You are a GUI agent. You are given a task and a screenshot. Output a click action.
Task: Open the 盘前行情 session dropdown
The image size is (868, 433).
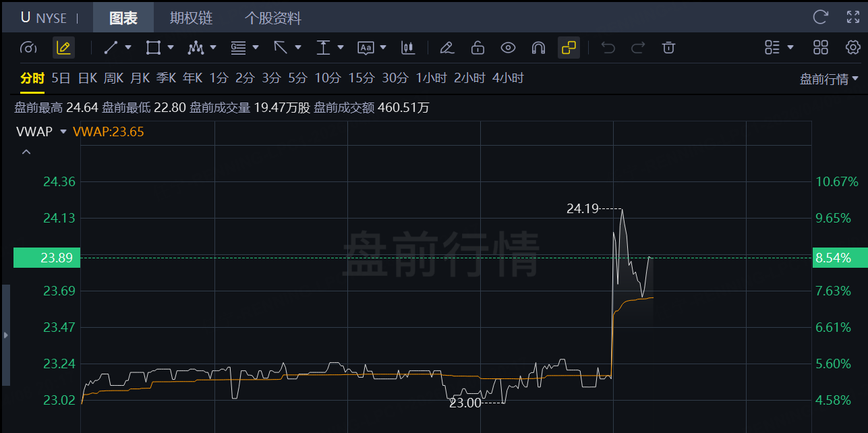[830, 79]
